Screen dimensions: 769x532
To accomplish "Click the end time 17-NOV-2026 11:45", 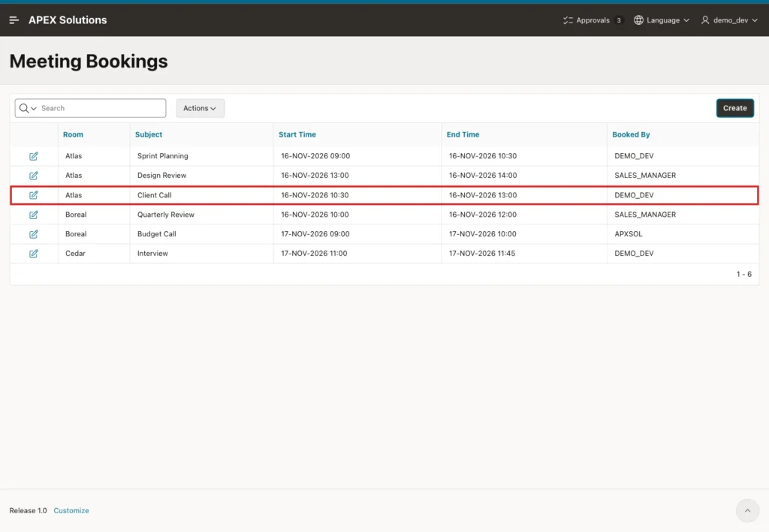I will (x=482, y=254).
